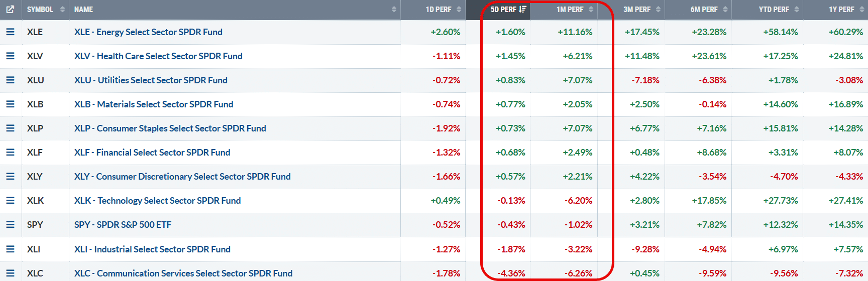Click the +1.45% 5D value for XLV

pyautogui.click(x=510, y=56)
